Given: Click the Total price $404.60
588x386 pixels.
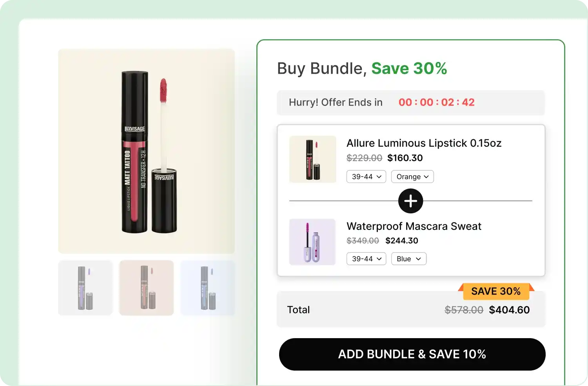Looking at the screenshot, I should (x=509, y=310).
